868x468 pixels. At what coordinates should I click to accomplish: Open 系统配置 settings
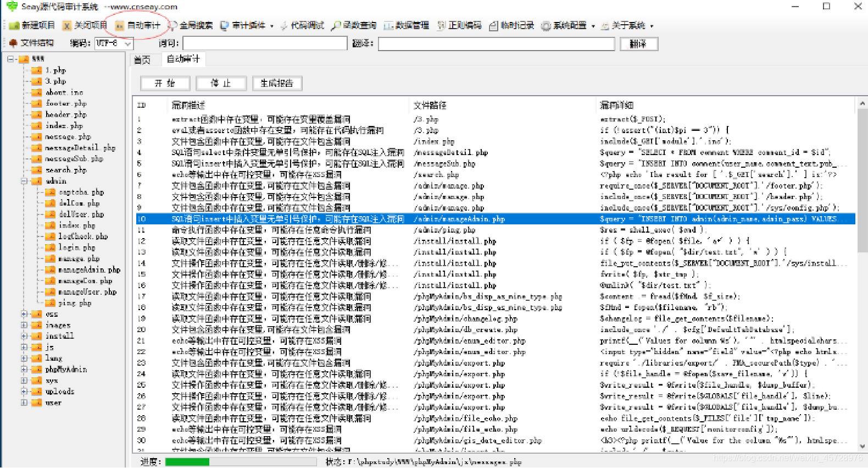568,25
